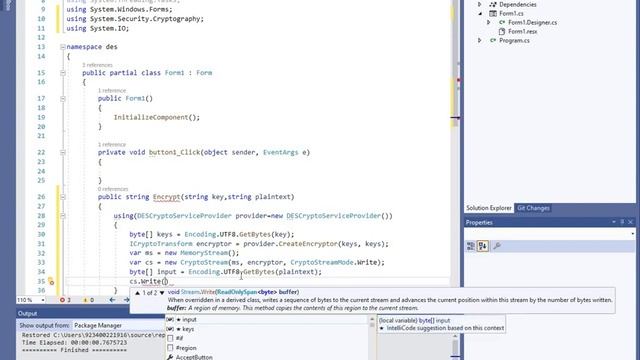Click the Program.cs C# file icon
This screenshot has width=640, height=360.
tap(493, 40)
